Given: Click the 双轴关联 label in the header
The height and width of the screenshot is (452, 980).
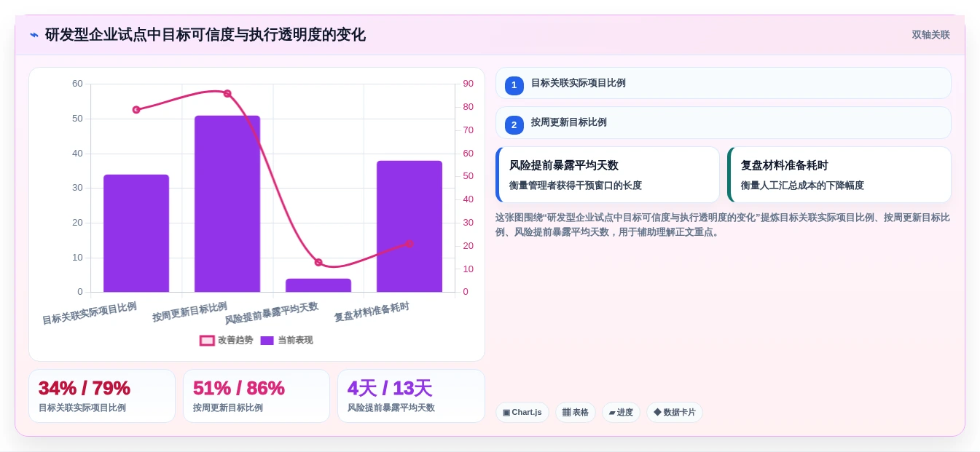Looking at the screenshot, I should pos(930,35).
